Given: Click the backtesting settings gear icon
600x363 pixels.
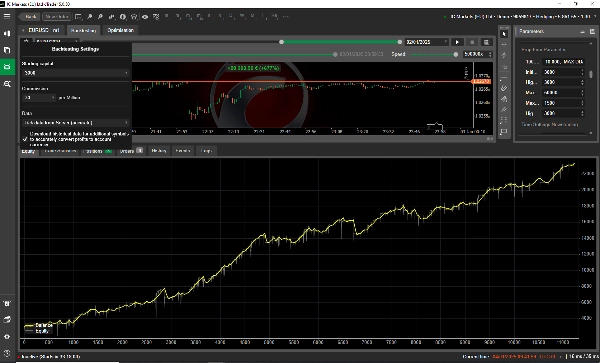Looking at the screenshot, I should click(x=26, y=40).
